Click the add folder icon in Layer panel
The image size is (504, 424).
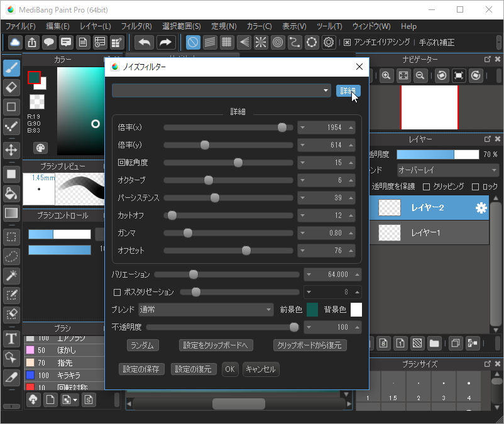(x=434, y=344)
